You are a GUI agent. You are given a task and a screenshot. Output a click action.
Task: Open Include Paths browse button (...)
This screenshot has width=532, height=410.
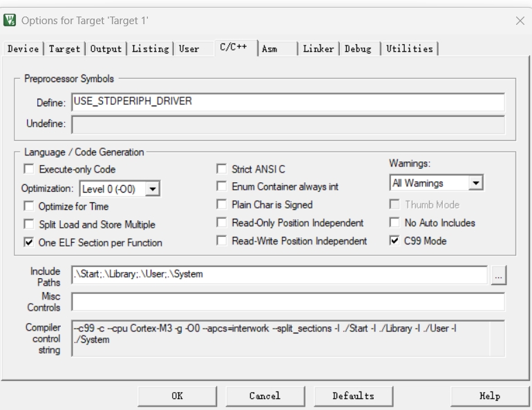[x=498, y=275]
